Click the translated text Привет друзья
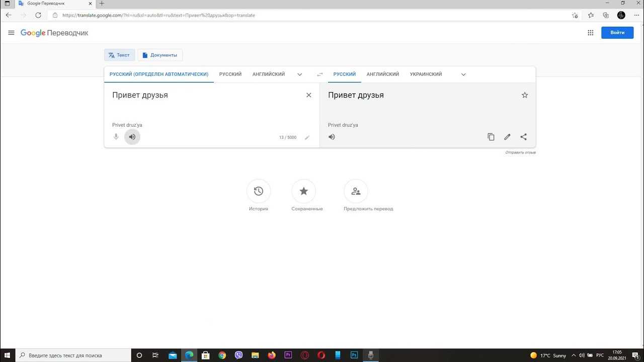 pyautogui.click(x=356, y=95)
